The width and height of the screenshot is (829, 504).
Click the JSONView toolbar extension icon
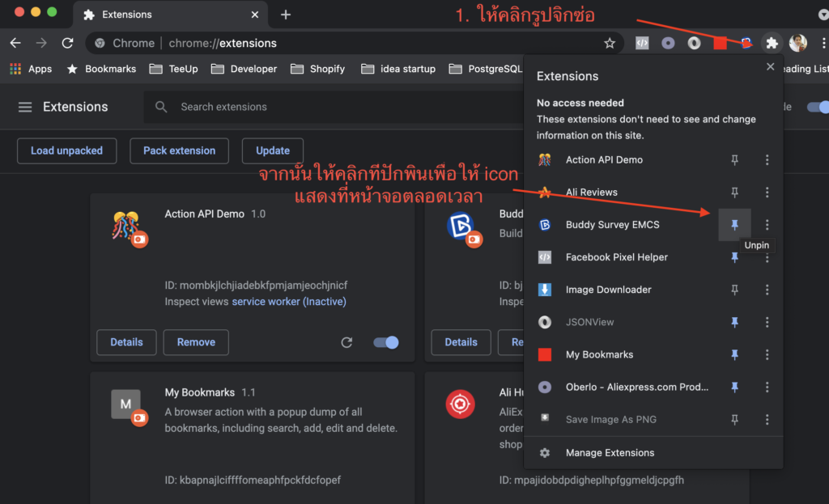pyautogui.click(x=694, y=43)
